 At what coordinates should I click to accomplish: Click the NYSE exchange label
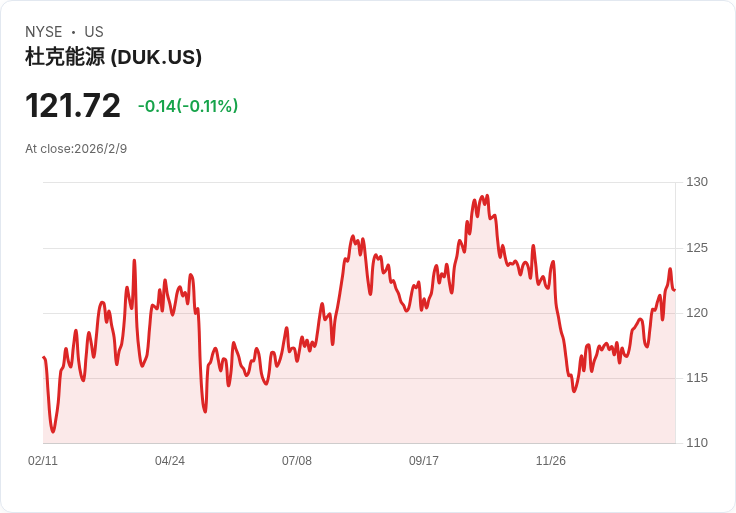[x=44, y=32]
